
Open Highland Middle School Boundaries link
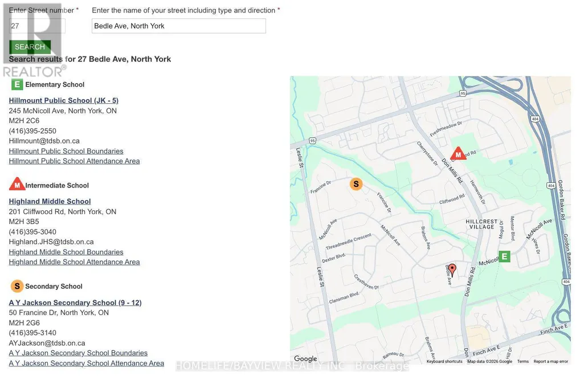(x=66, y=252)
